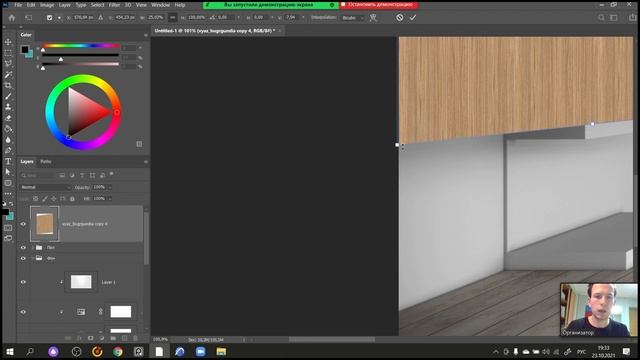Select the Rectangular Marquee tool

(x=8, y=53)
